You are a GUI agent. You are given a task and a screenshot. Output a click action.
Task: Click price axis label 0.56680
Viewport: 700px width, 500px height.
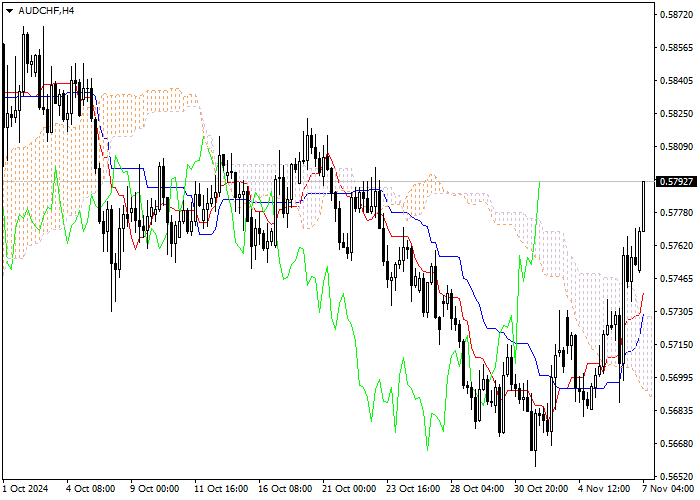coord(676,444)
